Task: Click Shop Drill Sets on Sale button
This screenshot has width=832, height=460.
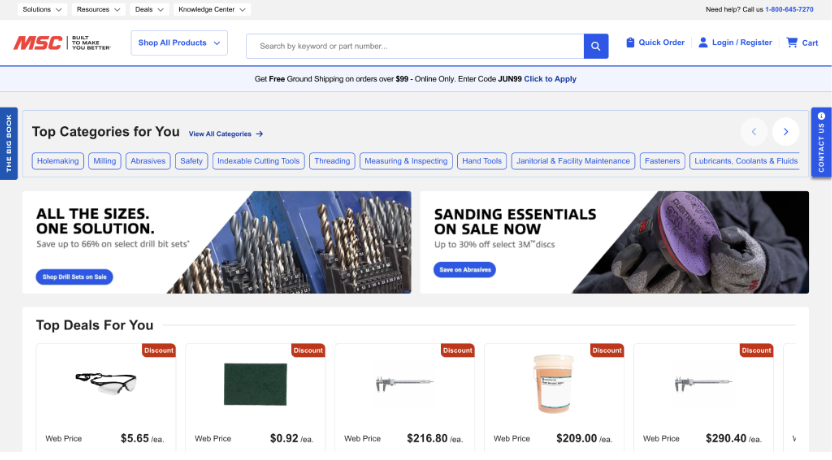Action: click(x=74, y=277)
